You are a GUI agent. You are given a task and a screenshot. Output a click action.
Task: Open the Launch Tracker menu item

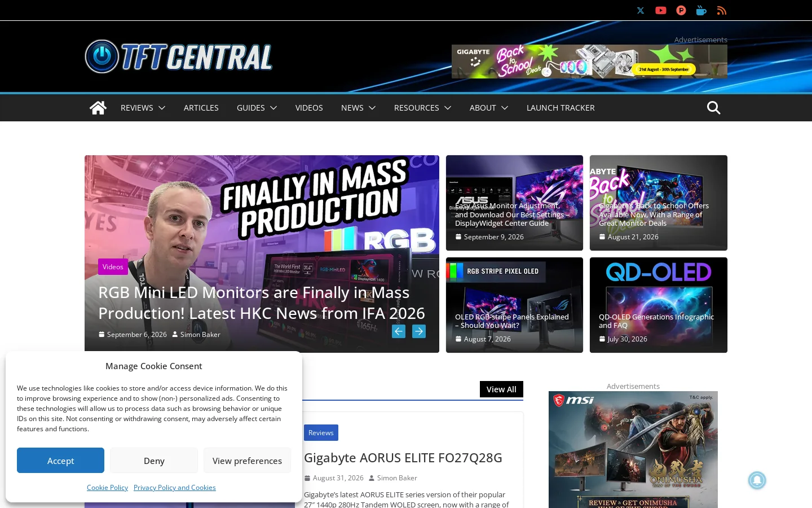561,108
